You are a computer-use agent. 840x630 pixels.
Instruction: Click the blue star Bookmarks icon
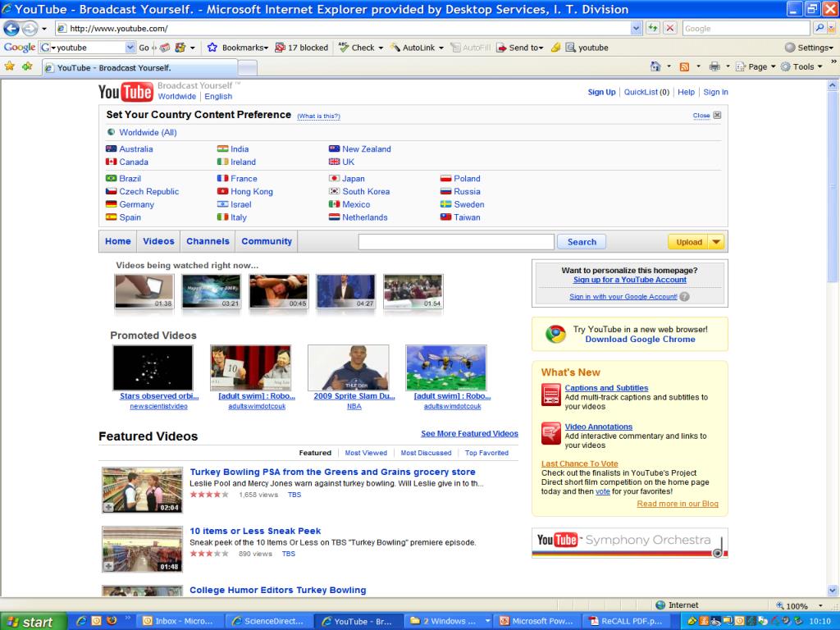tap(212, 47)
